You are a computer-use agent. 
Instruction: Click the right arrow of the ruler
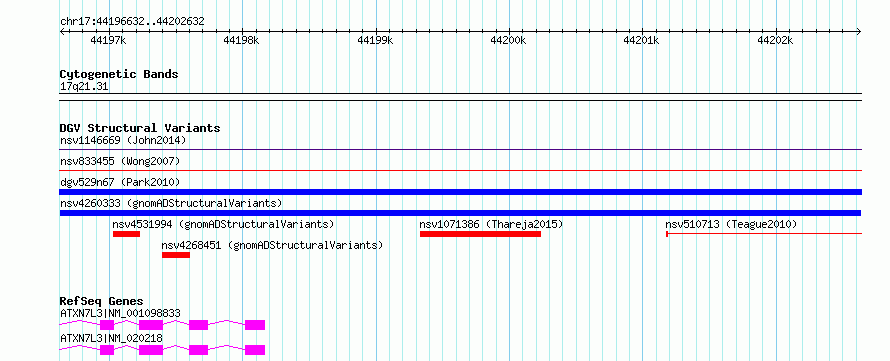point(859,31)
